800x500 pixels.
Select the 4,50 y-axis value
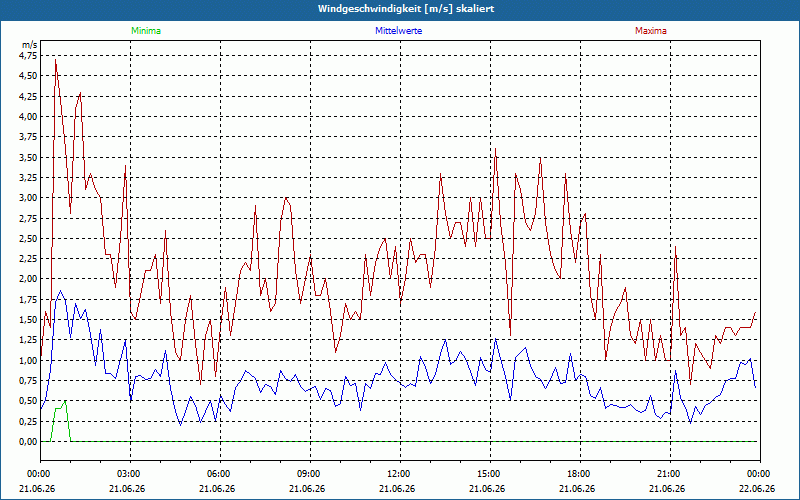pyautogui.click(x=28, y=76)
